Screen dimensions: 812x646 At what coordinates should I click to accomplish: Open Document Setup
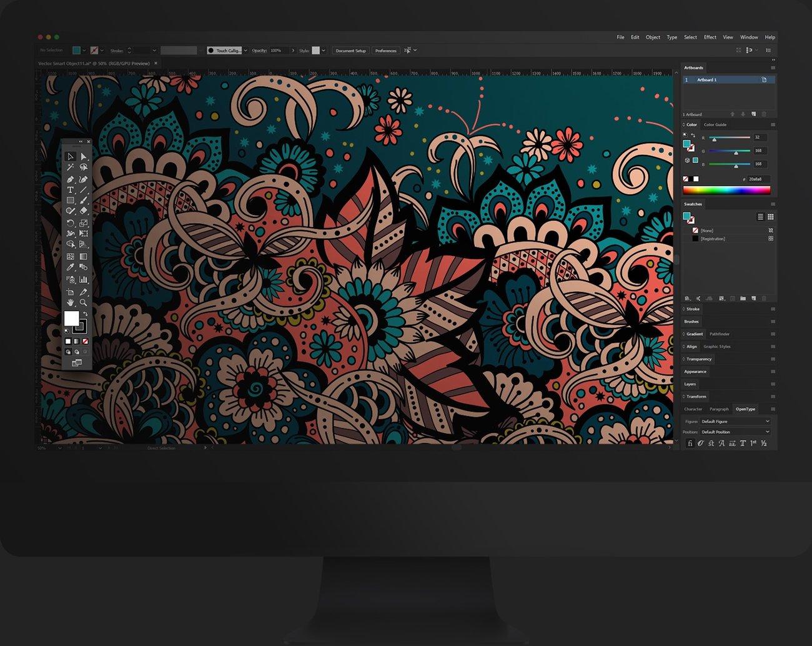[x=350, y=50]
